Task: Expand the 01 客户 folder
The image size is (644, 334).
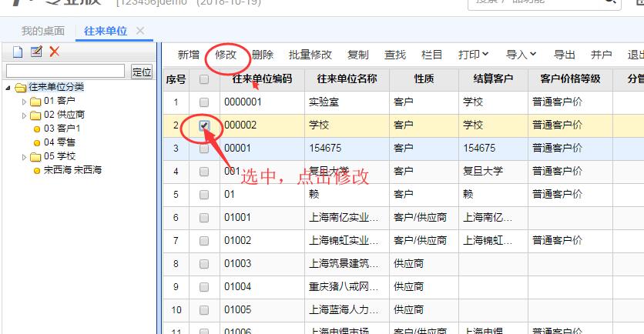Action: click(25, 102)
